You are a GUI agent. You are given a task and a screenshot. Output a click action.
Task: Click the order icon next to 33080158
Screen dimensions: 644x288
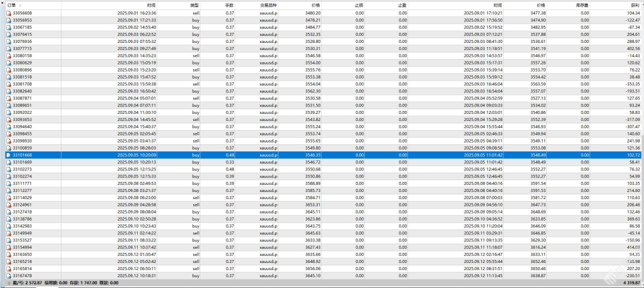point(8,55)
